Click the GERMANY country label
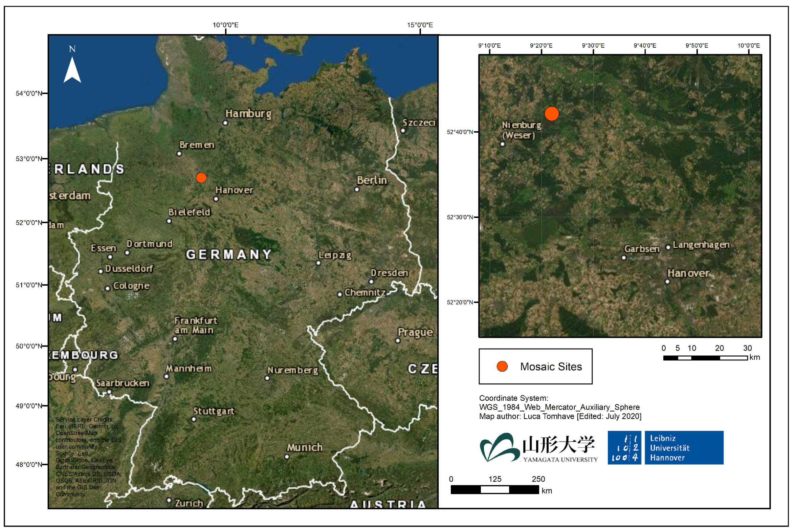The image size is (795, 532). (x=229, y=254)
